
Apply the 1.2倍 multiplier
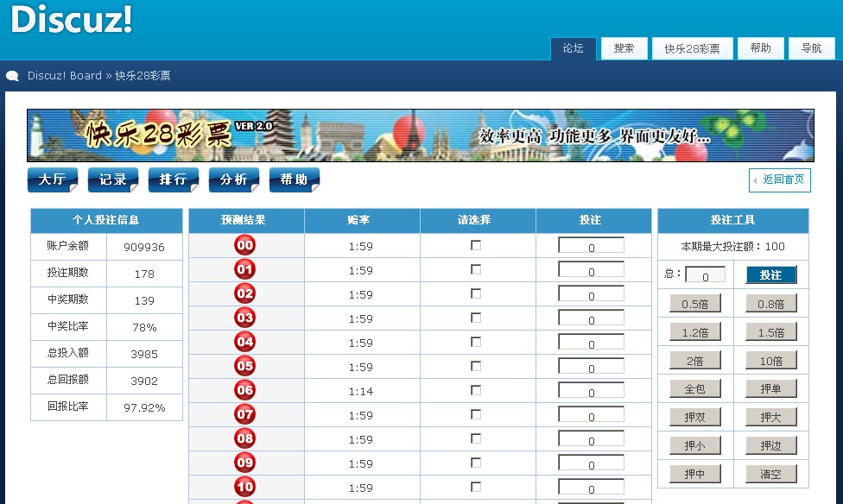[695, 332]
